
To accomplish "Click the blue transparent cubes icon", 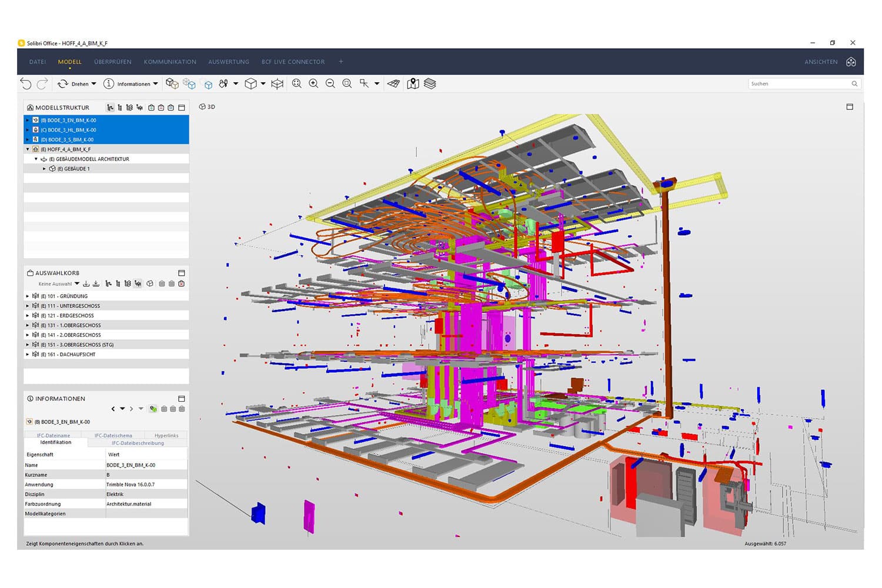I will [189, 83].
